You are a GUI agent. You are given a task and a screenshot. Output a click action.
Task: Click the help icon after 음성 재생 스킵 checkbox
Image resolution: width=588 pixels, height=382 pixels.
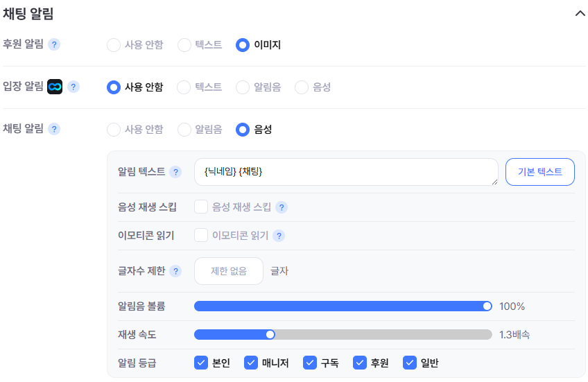[282, 207]
